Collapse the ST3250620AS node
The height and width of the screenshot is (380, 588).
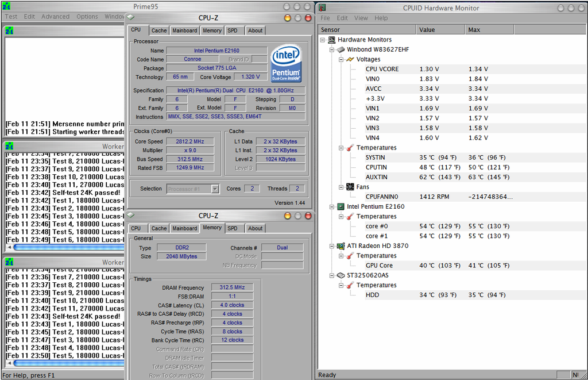click(331, 275)
